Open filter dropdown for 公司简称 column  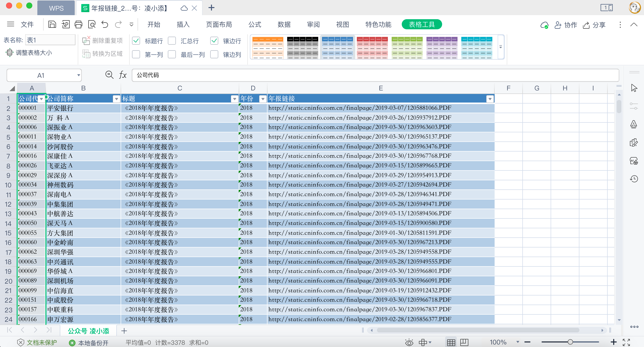pos(116,99)
